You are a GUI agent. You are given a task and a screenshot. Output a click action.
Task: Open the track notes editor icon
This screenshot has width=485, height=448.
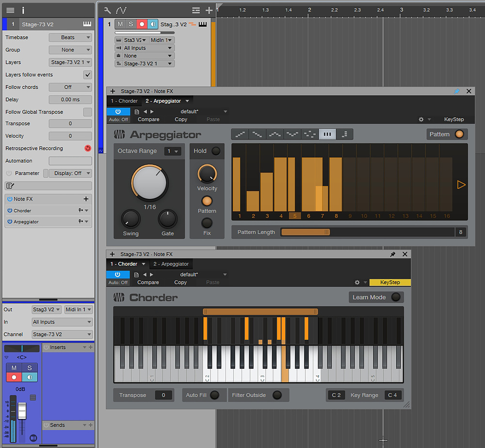tap(9, 186)
